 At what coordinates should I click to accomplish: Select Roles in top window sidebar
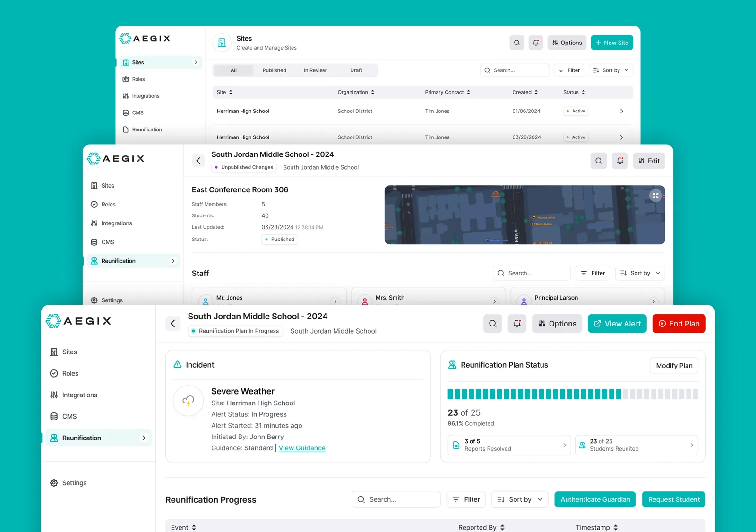coord(138,79)
